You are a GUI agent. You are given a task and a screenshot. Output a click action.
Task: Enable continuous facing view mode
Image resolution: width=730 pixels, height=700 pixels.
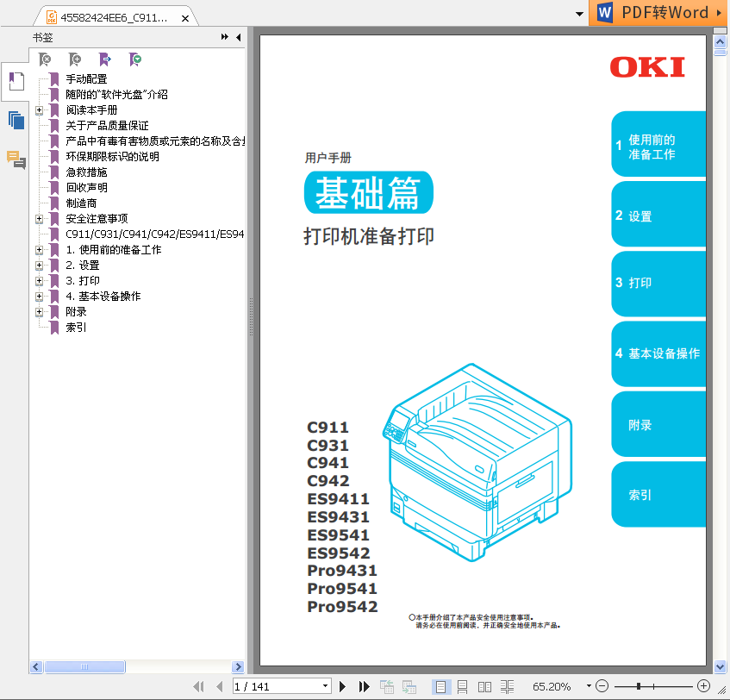[x=507, y=686]
